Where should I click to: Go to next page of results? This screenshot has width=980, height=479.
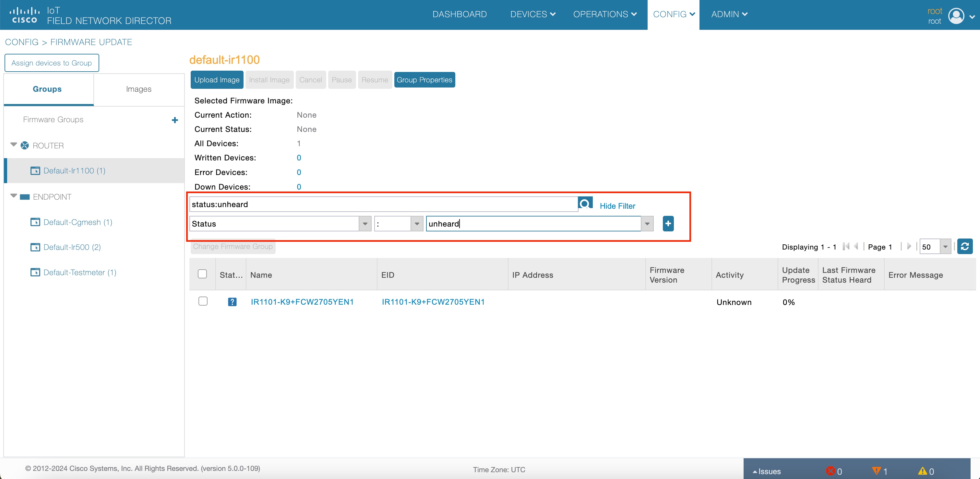coord(909,246)
